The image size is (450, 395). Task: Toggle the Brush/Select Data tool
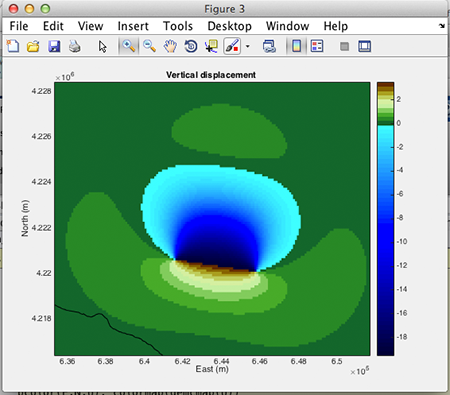click(232, 46)
